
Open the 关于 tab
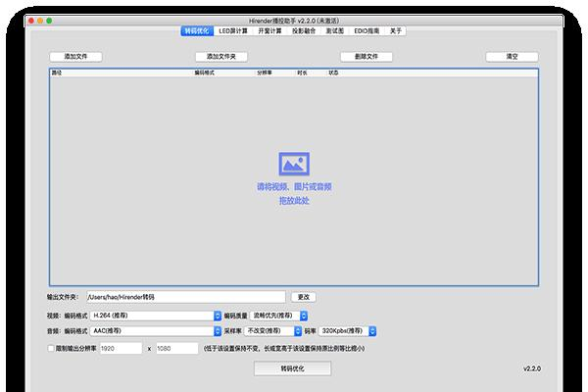pyautogui.click(x=396, y=30)
